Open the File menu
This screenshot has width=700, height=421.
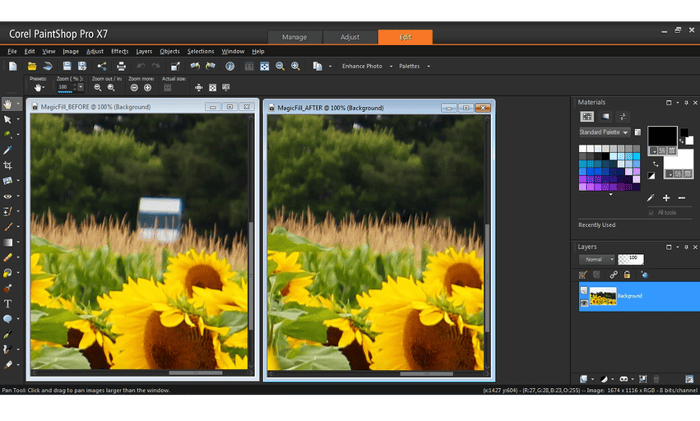[12, 51]
